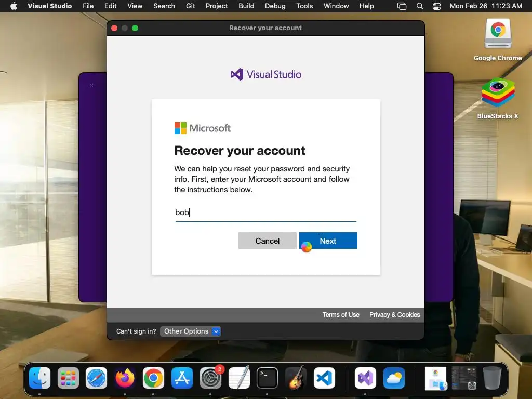This screenshot has height=399, width=532.
Task: Click the Visual Studio logo in dialog
Action: tap(265, 74)
